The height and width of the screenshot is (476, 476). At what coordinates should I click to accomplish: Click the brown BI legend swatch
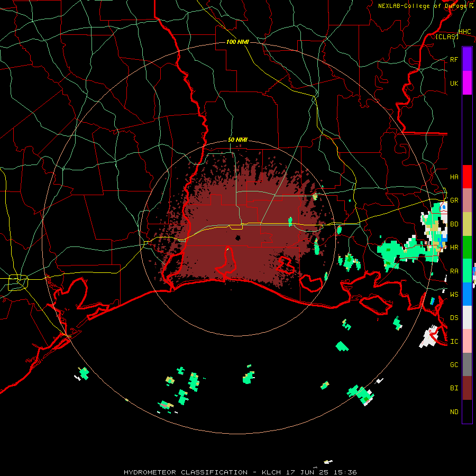coord(467,388)
